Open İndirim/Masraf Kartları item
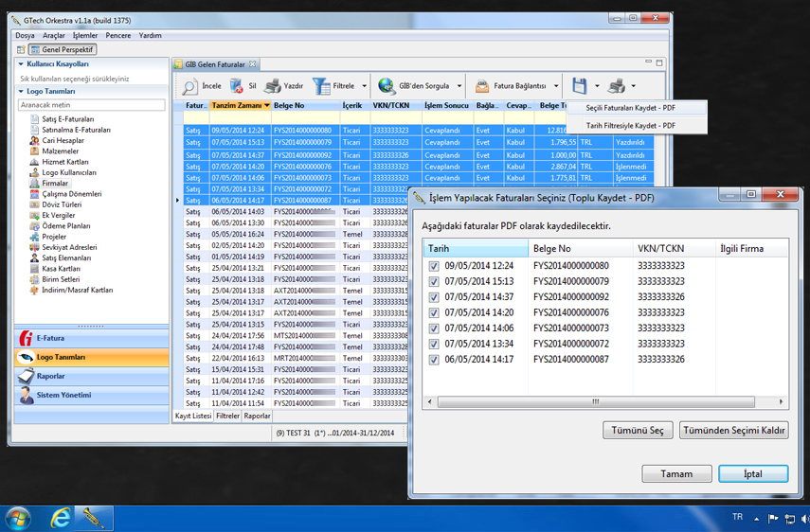The width and height of the screenshot is (810, 532). click(78, 290)
